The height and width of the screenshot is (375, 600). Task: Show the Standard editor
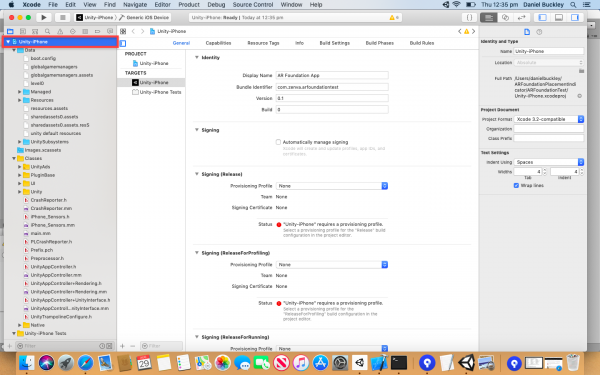click(489, 17)
